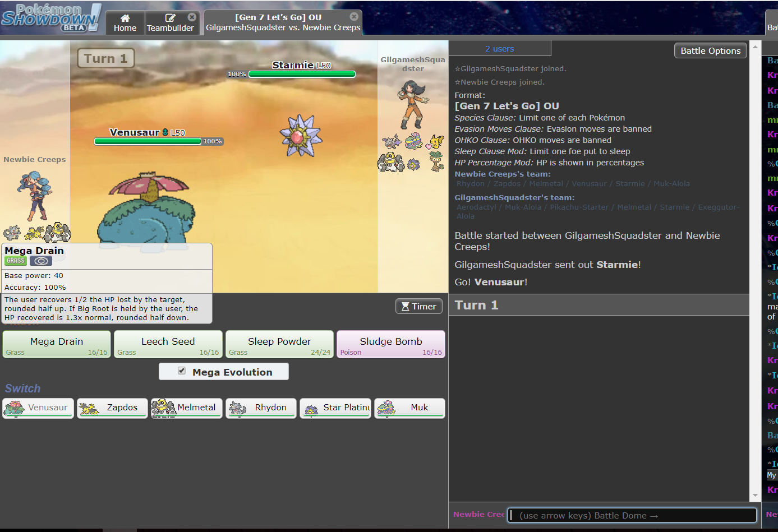Viewport: 778px width, 532px height.
Task: Click the Turn 1 indicator on the battlefield
Action: (105, 58)
